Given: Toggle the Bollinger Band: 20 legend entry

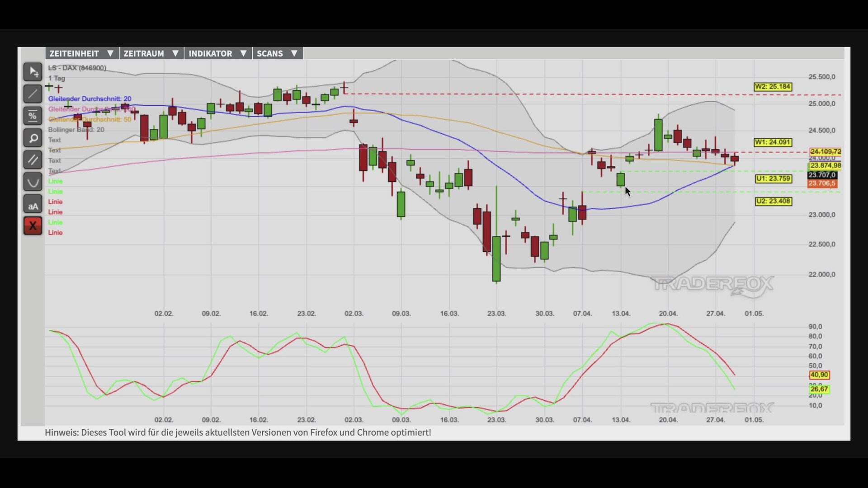Looking at the screenshot, I should click(76, 130).
